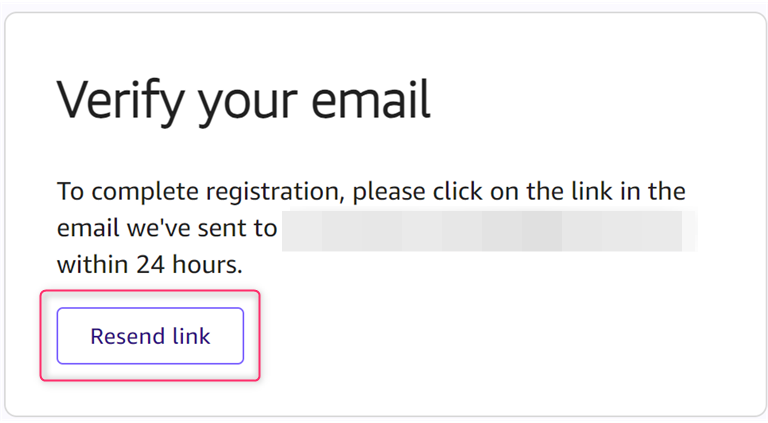This screenshot has height=423, width=768.
Task: Click the "within 24 hours." text line
Action: coord(150,266)
